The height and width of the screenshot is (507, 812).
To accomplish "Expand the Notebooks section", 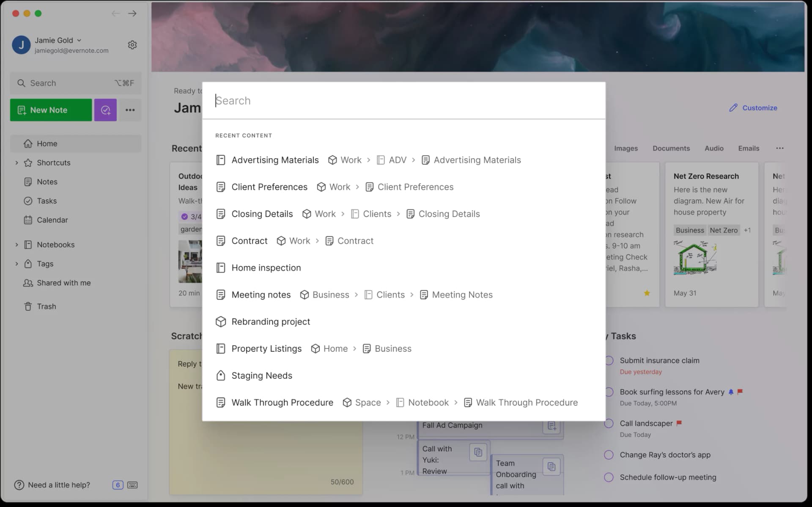I will click(x=17, y=245).
